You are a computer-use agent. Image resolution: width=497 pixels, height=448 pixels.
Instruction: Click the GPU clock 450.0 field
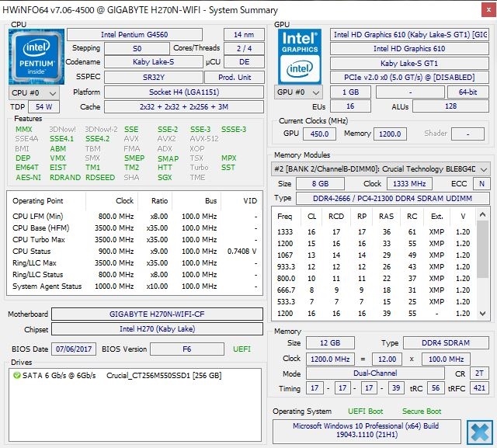[319, 134]
